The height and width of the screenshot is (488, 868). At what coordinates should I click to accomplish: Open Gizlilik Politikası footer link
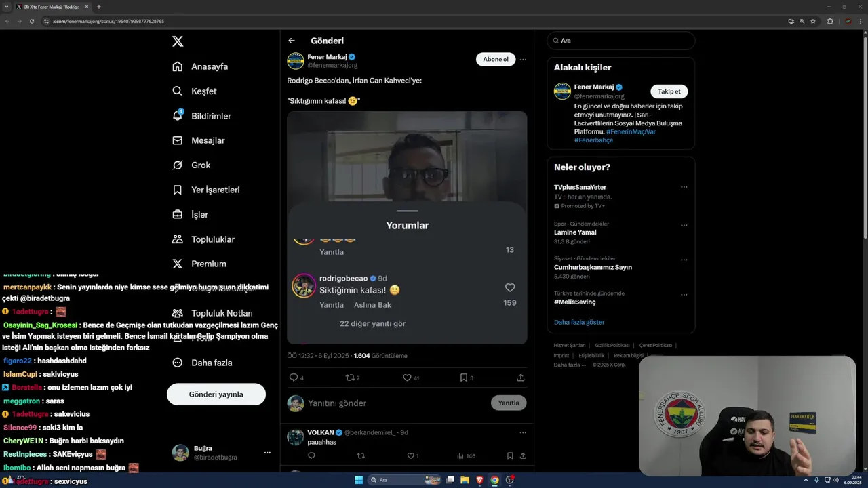[x=612, y=346]
